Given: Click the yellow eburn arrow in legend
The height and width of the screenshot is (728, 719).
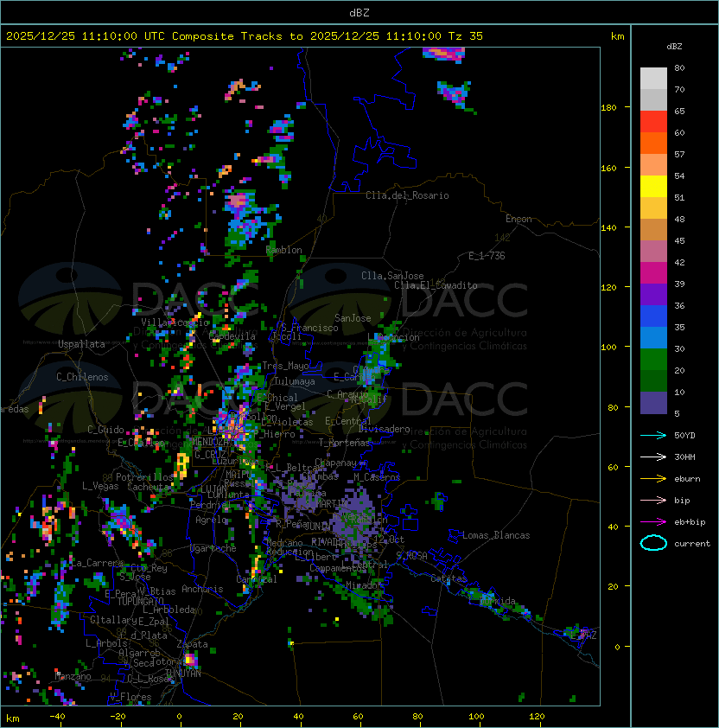Looking at the screenshot, I should [x=653, y=479].
